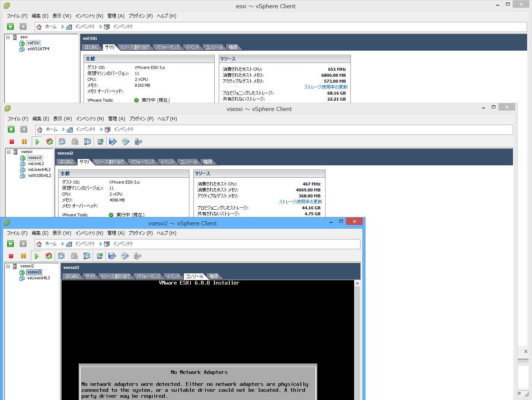The image size is (532, 400).
Task: Connect CD/DVD device icon in vsesxi2 toolbar
Action: (x=125, y=256)
